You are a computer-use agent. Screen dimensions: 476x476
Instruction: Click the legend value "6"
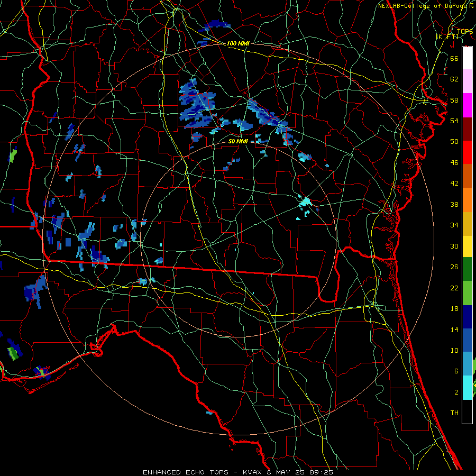click(456, 371)
